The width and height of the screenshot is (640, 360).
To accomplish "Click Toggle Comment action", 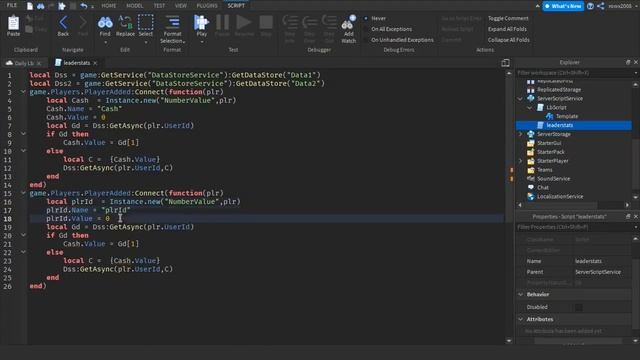I will pyautogui.click(x=508, y=18).
